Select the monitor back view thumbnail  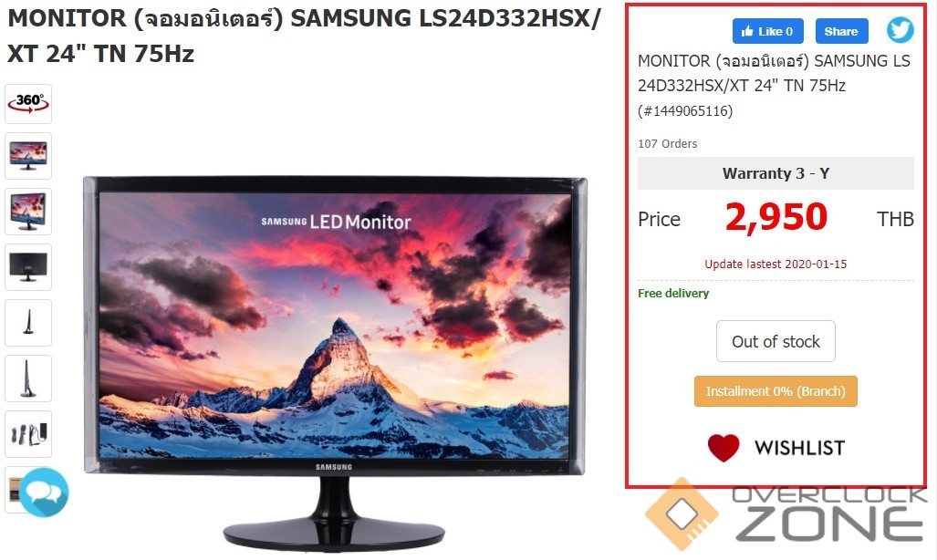[x=28, y=267]
